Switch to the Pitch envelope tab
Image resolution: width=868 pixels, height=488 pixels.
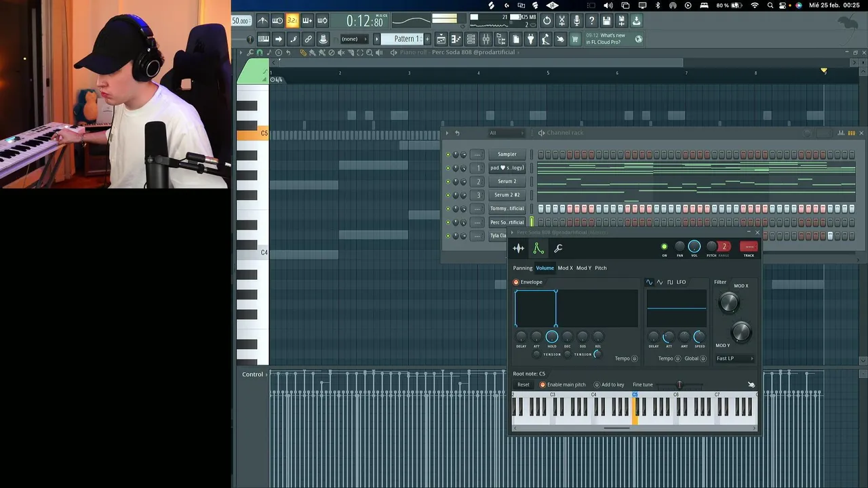click(601, 268)
